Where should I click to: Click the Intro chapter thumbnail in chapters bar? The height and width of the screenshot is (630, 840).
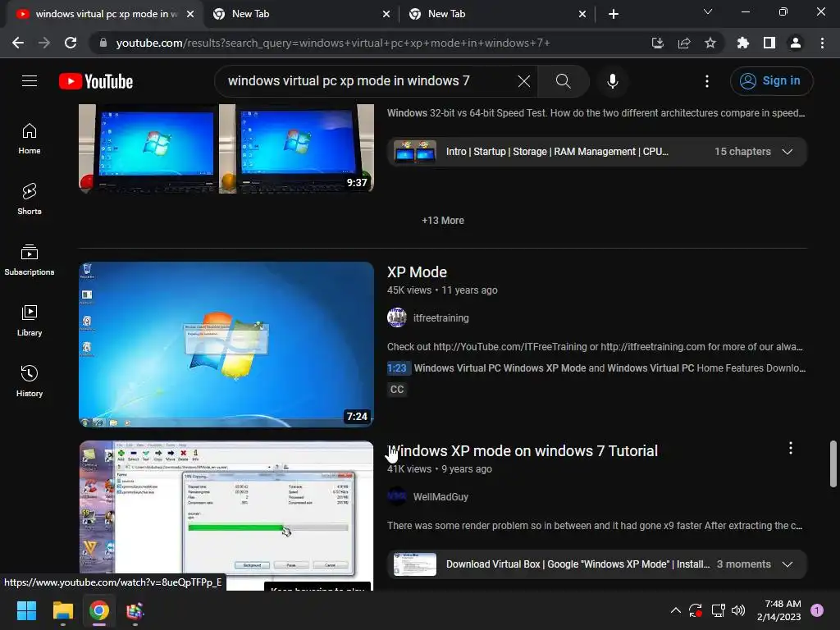pos(414,152)
